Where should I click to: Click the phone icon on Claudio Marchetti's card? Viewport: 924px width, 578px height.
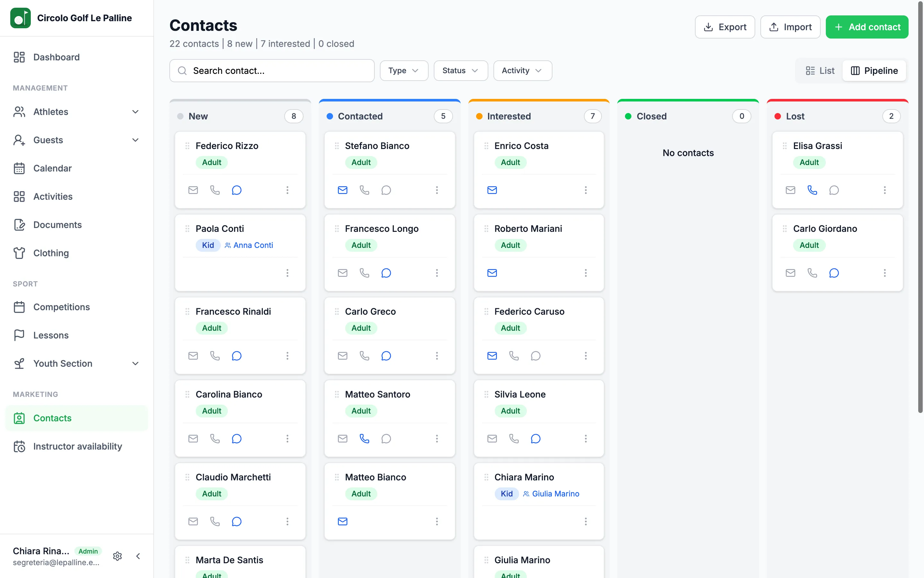tap(215, 521)
